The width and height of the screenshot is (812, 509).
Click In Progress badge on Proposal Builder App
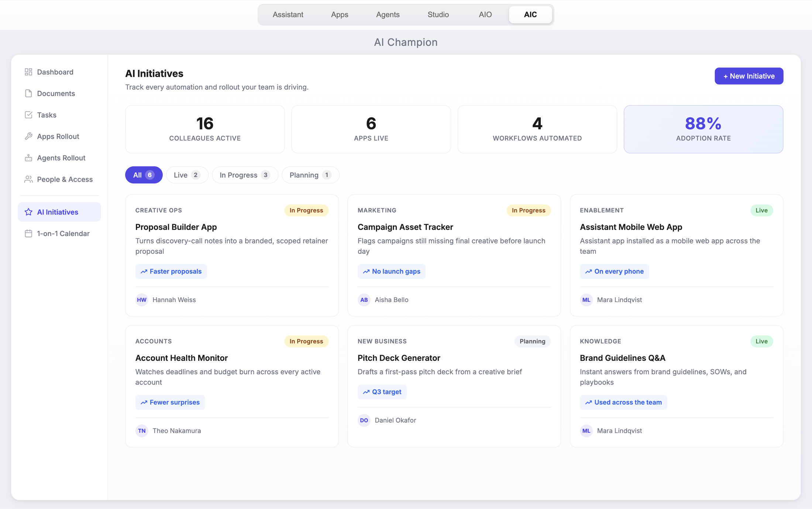[306, 210]
